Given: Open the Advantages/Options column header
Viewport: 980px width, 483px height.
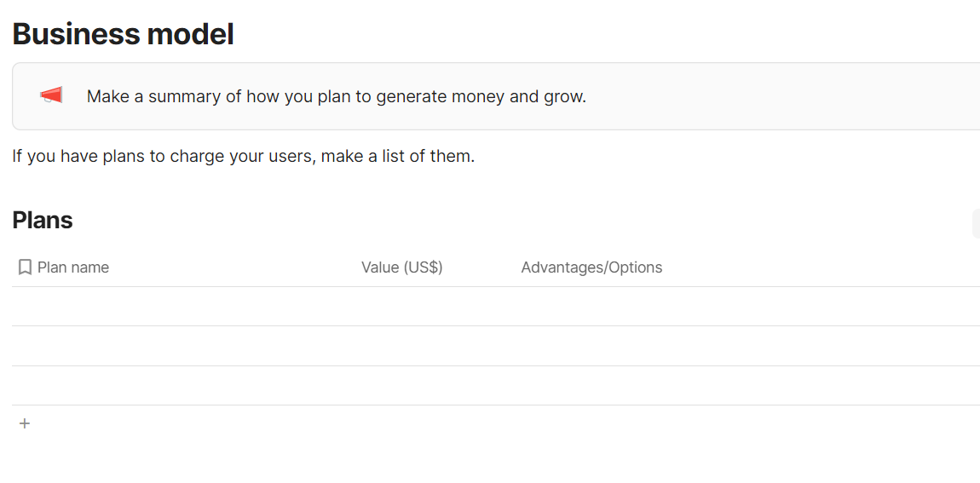Looking at the screenshot, I should 591,267.
